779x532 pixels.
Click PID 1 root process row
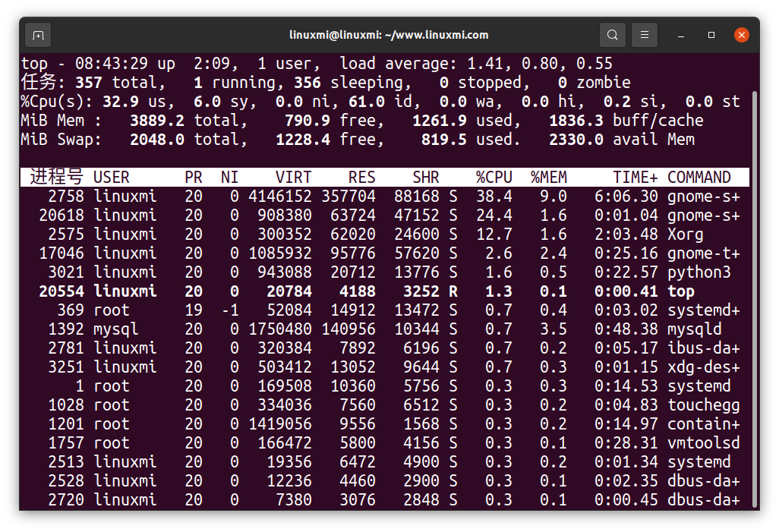click(x=385, y=386)
